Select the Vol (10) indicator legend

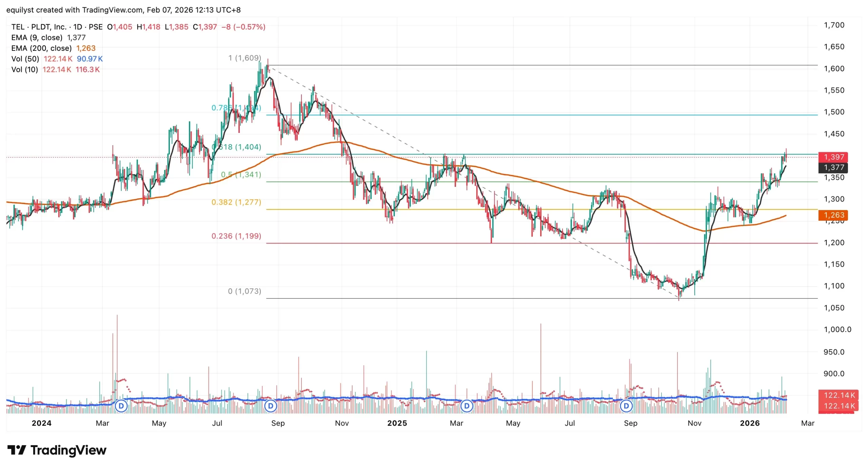click(24, 70)
